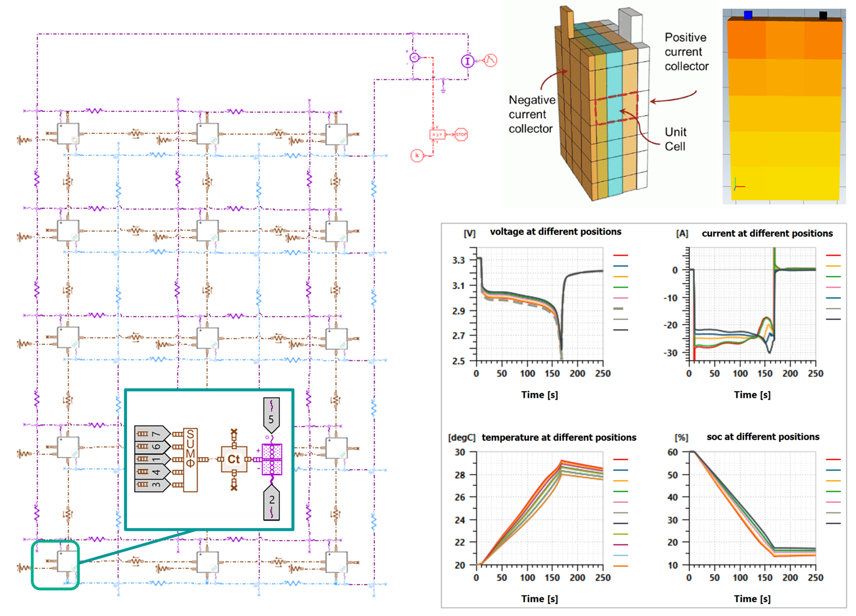Hide the green series in the current plot legend

(833, 277)
